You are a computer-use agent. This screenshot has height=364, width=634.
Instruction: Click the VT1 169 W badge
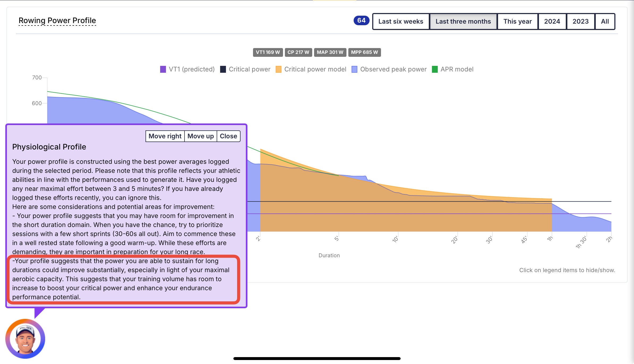point(268,52)
